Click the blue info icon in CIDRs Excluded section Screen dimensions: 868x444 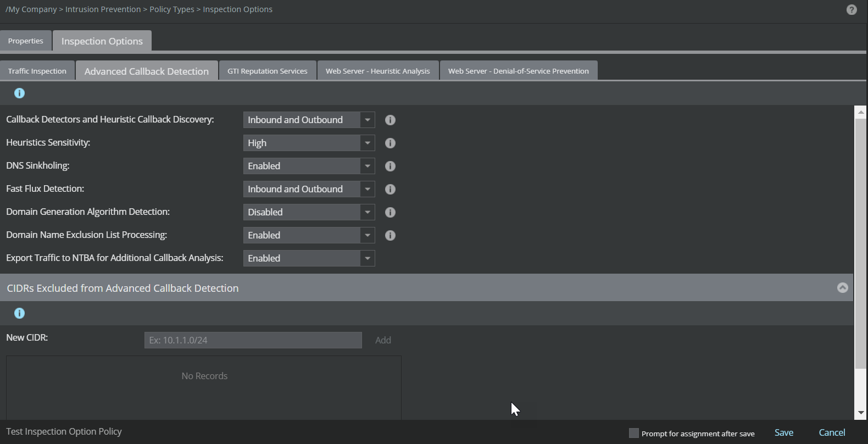tap(19, 313)
